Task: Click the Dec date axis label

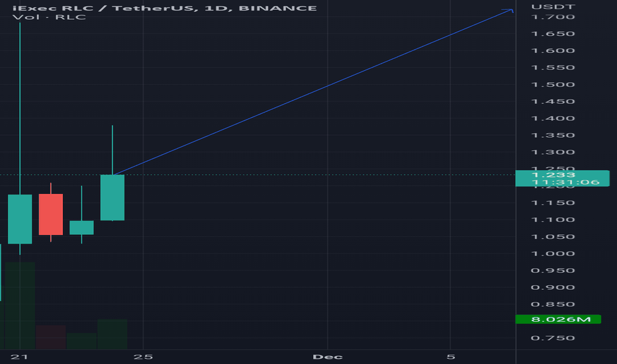Action: 328,357
